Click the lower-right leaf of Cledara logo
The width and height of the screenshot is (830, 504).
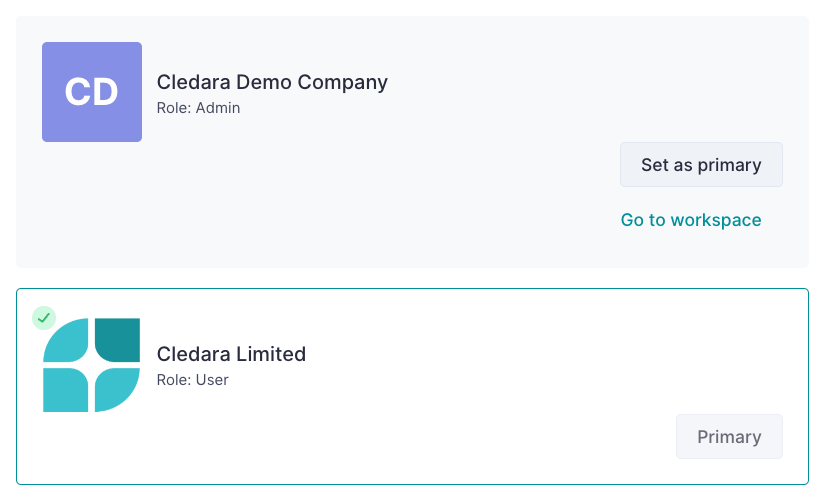click(118, 390)
